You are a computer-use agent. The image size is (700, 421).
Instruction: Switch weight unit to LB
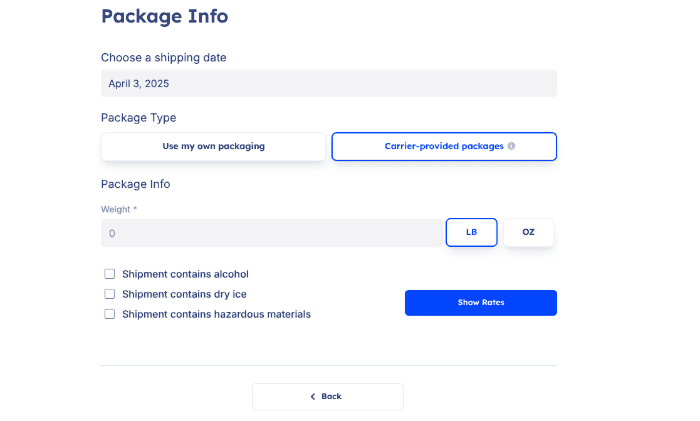point(471,232)
